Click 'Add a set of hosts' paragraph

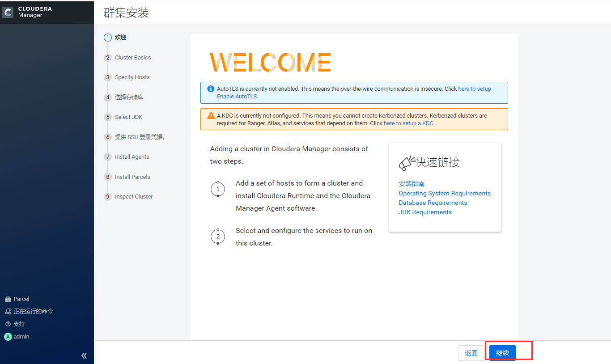tap(303, 196)
